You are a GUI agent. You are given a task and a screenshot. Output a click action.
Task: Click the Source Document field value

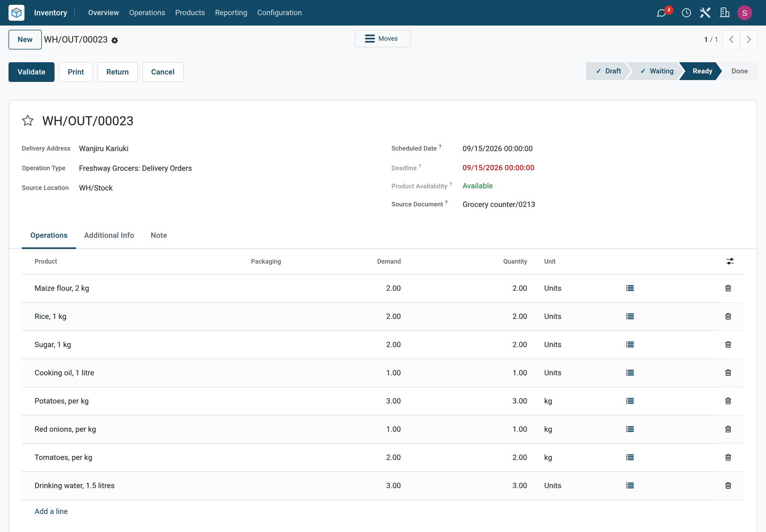(x=499, y=204)
